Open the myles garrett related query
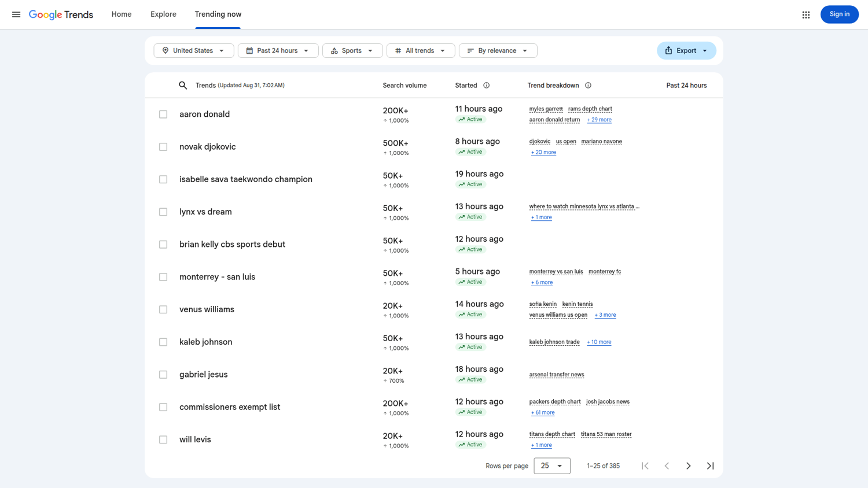The image size is (868, 488). click(x=546, y=109)
